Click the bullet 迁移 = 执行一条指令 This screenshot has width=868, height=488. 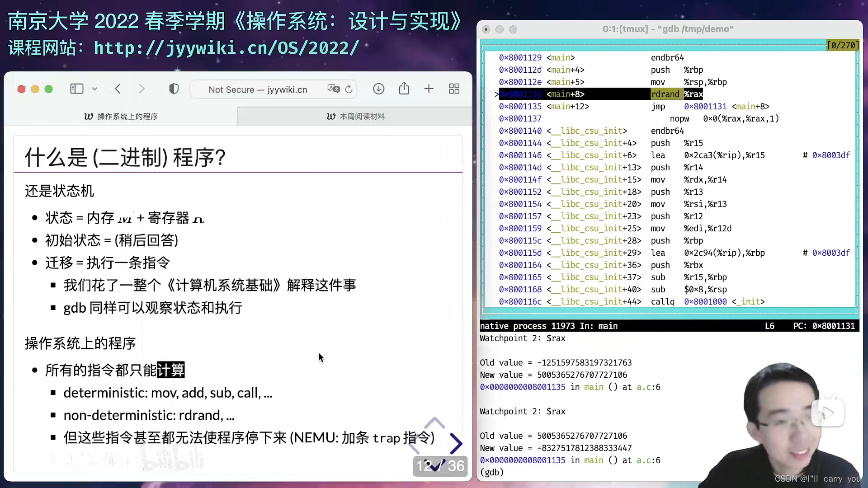coord(108,263)
